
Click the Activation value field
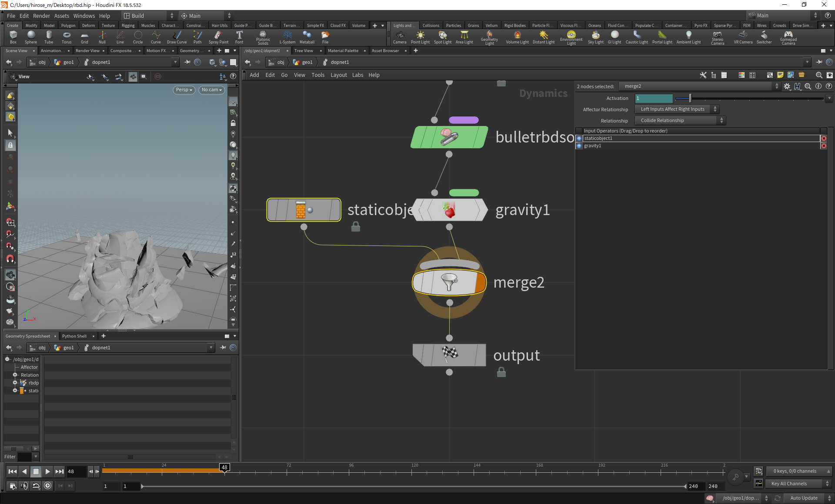[x=654, y=99]
